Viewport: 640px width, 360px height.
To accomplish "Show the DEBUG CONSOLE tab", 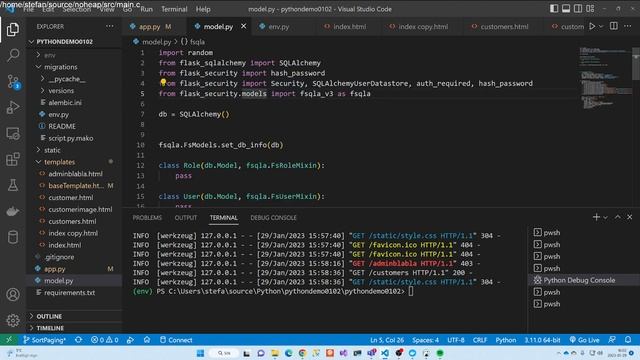I will pos(273,218).
